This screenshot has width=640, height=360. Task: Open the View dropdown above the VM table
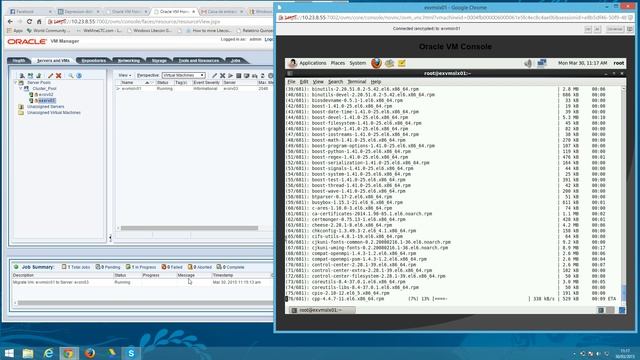click(x=124, y=76)
